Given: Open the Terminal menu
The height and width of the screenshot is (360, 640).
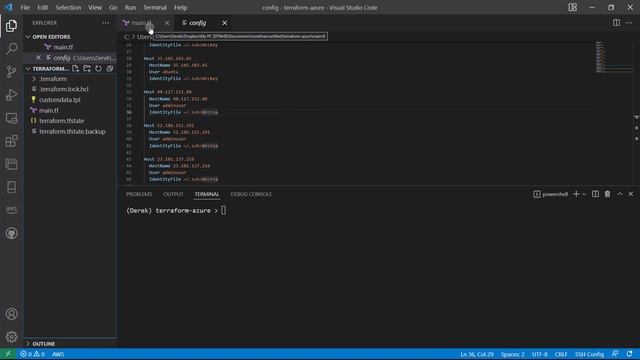Looking at the screenshot, I should [155, 7].
